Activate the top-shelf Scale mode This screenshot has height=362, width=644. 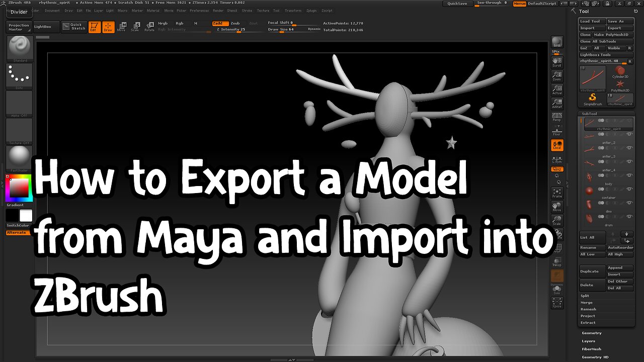tap(135, 27)
